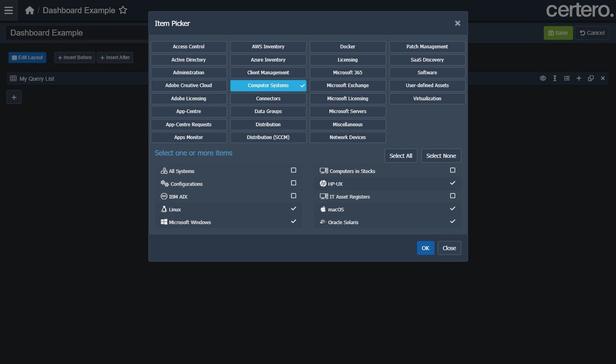Image resolution: width=616 pixels, height=364 pixels.
Task: Select the User-defined Assets category
Action: pos(427,86)
